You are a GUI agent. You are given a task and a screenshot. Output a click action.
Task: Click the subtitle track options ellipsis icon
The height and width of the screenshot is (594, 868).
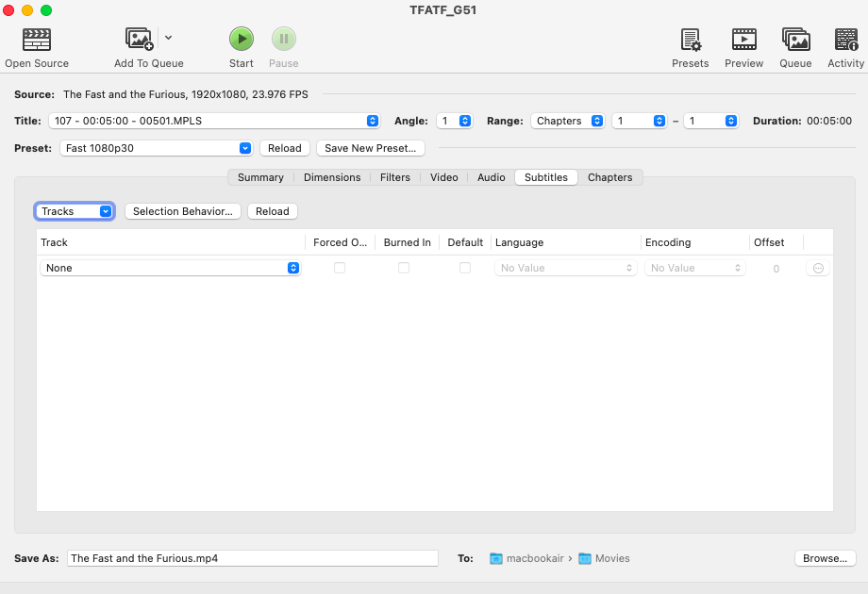(818, 269)
